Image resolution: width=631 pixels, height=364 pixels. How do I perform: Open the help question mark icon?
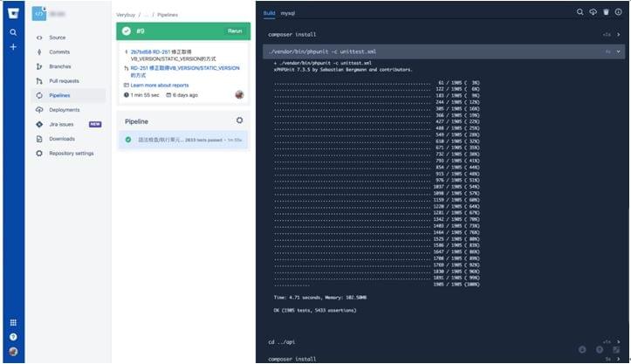click(13, 337)
